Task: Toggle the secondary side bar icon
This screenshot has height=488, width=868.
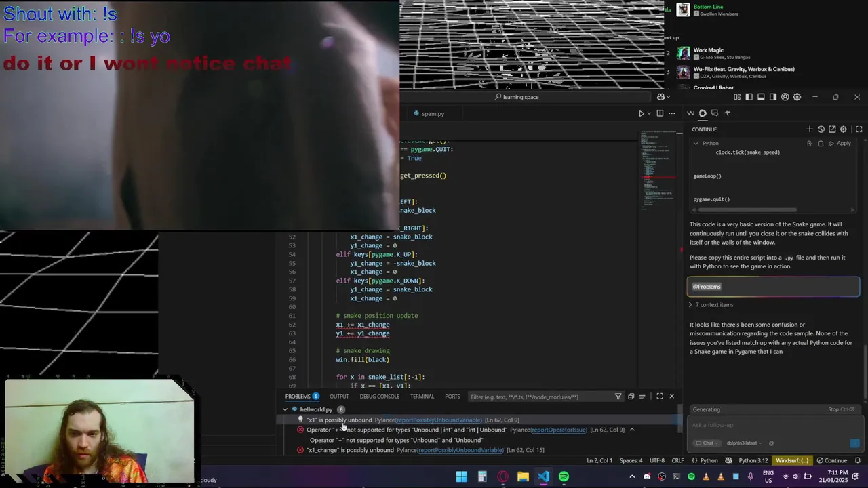Action: tap(773, 97)
